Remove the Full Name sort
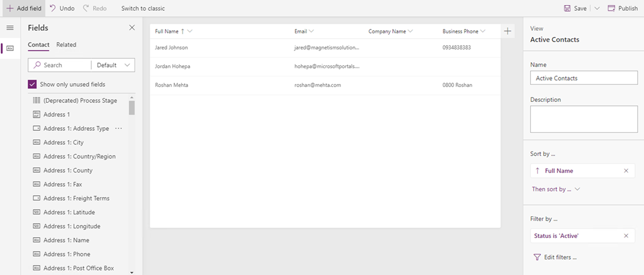The height and width of the screenshot is (275, 644). click(x=626, y=171)
